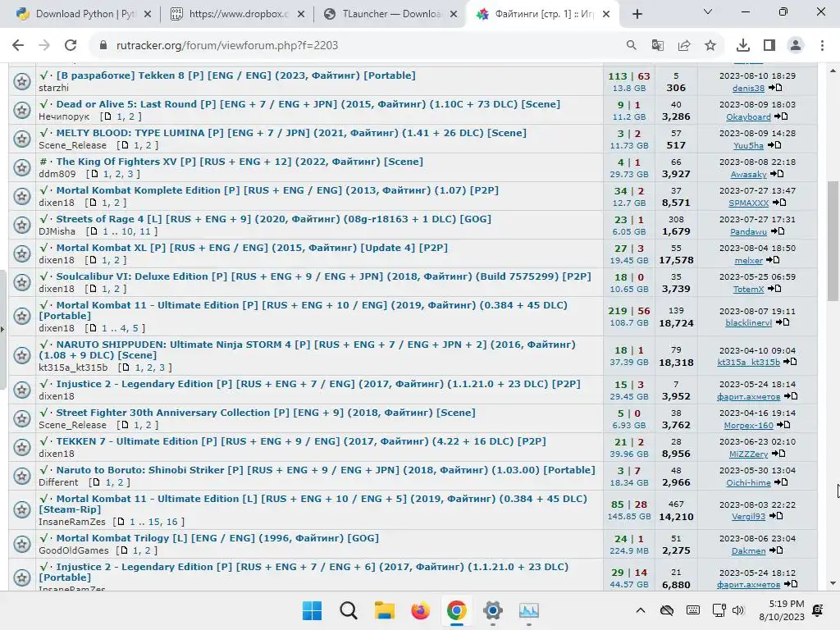Reload the rutracker page
Screen dimensions: 840x630
click(71, 46)
